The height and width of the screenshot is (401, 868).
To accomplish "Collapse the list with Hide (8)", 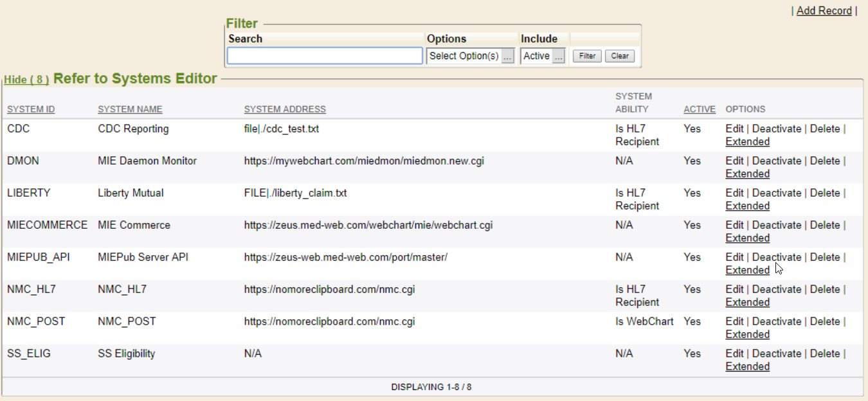I will coord(26,80).
